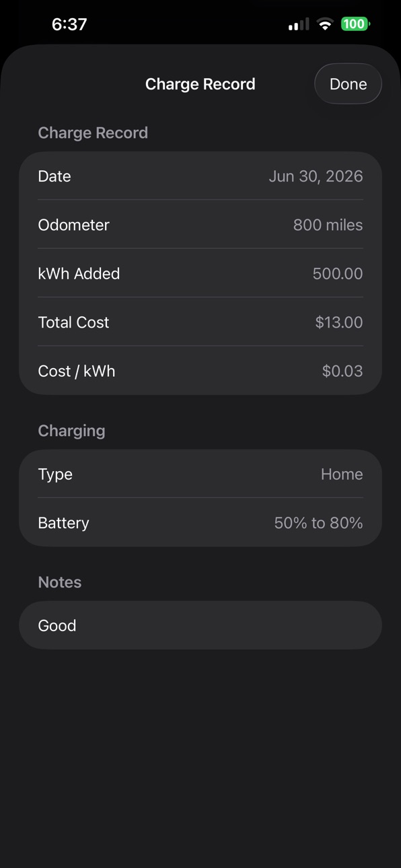This screenshot has height=868, width=401.
Task: Select the Date row
Action: click(200, 176)
